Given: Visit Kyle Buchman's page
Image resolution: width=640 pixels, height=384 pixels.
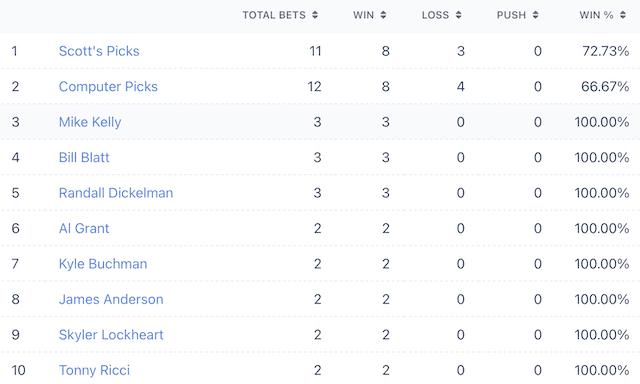Looking at the screenshot, I should tap(103, 264).
